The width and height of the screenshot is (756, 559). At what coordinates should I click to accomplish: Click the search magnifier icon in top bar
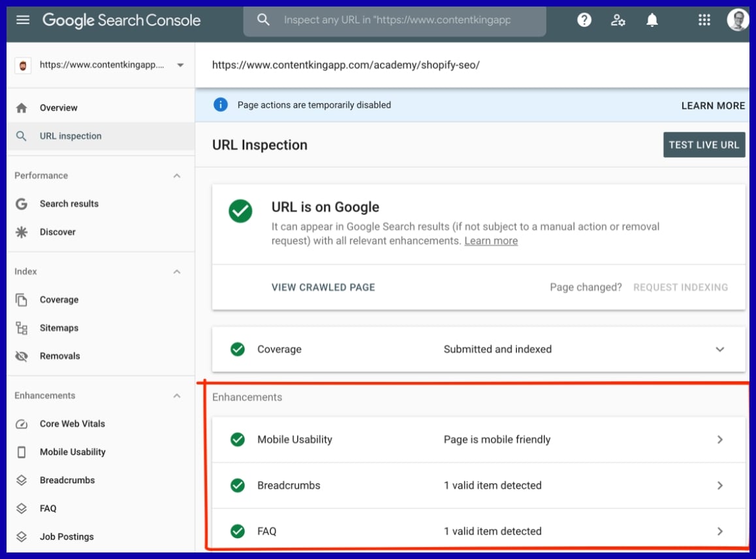[x=264, y=20]
